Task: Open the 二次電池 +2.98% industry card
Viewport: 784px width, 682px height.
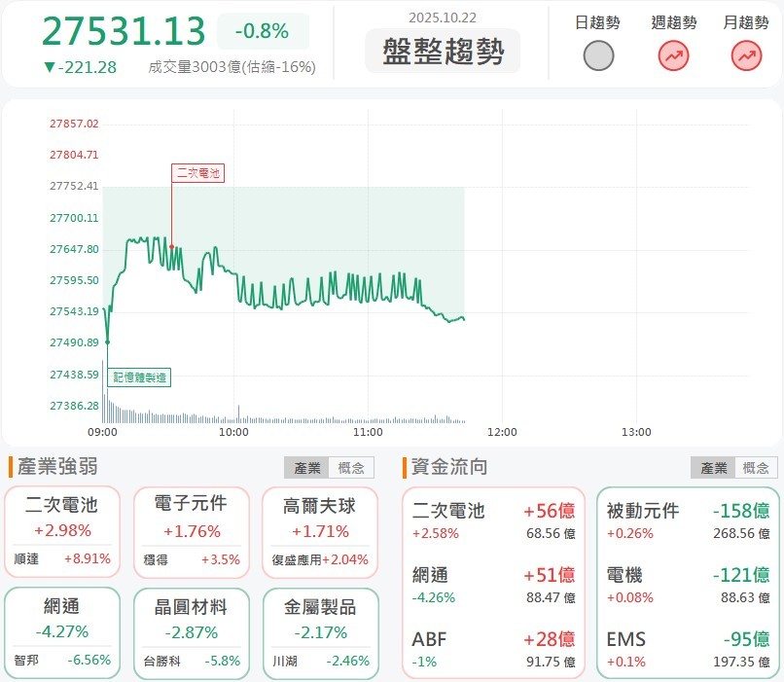Action: [62, 532]
